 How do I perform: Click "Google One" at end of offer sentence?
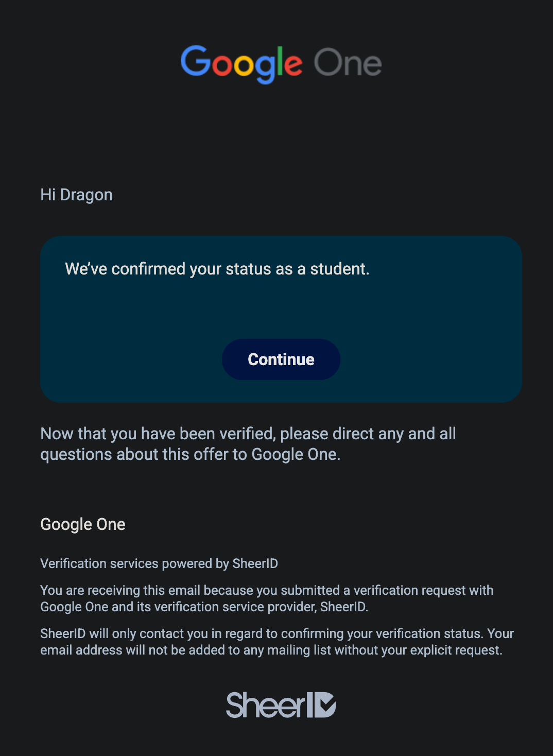point(296,454)
